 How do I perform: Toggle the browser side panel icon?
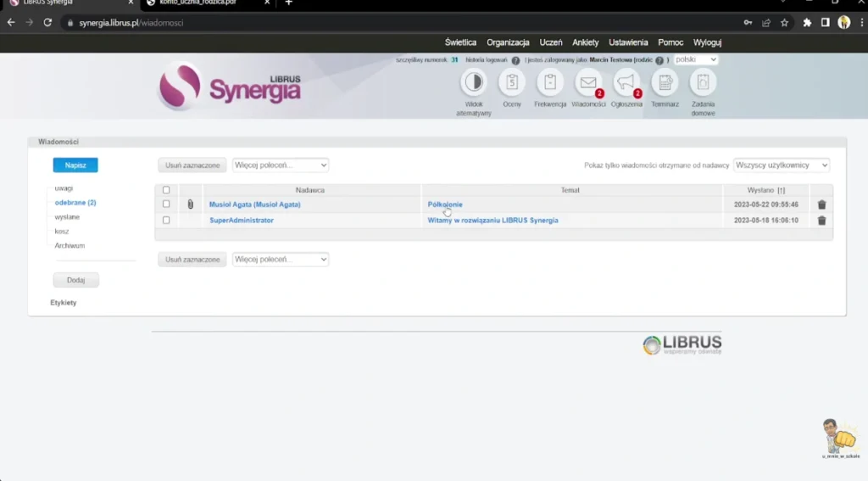tap(825, 23)
